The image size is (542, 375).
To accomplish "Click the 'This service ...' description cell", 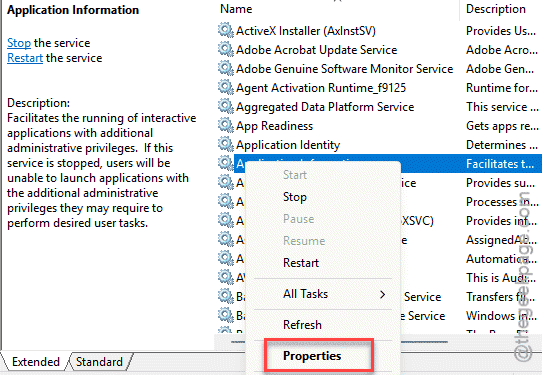I will pos(502,107).
